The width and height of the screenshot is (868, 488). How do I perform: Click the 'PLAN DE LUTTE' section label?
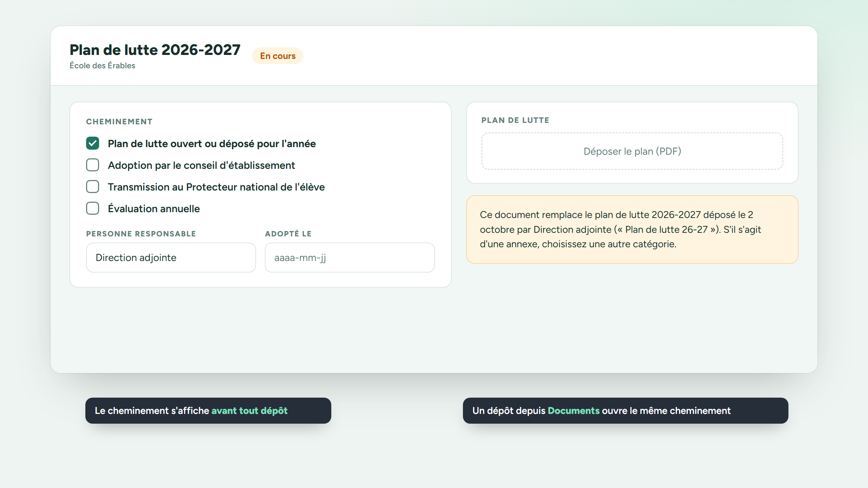(515, 120)
